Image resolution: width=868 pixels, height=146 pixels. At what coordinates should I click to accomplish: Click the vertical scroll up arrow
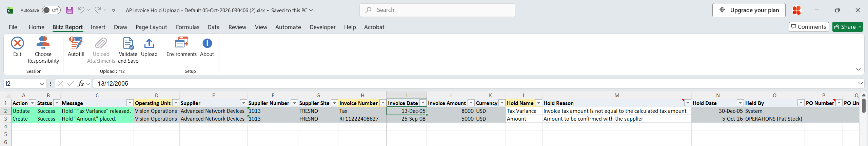point(864,95)
